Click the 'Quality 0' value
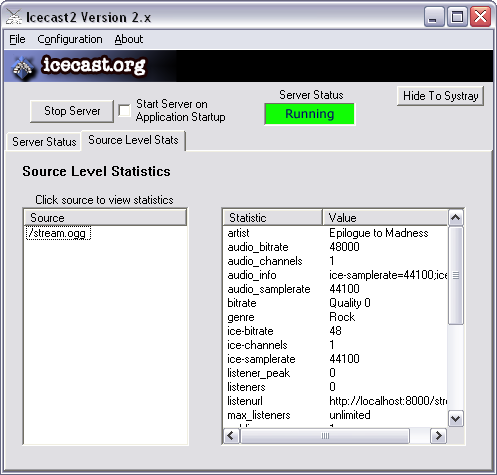The width and height of the screenshot is (497, 475). click(x=350, y=303)
